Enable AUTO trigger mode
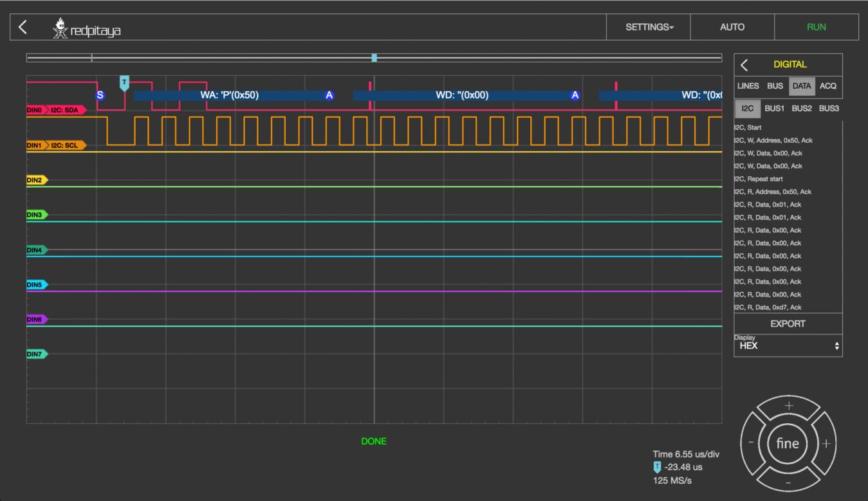Image resolution: width=868 pixels, height=501 pixels. coord(732,27)
